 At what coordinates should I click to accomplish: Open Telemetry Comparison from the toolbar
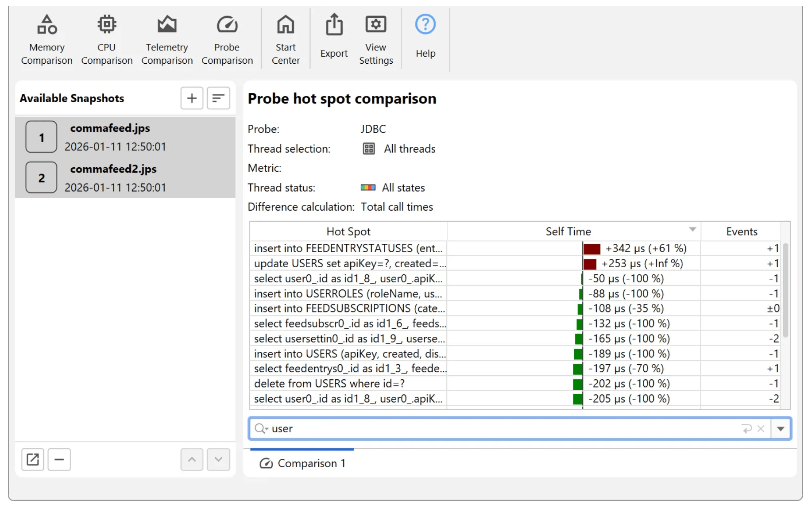pyautogui.click(x=167, y=40)
